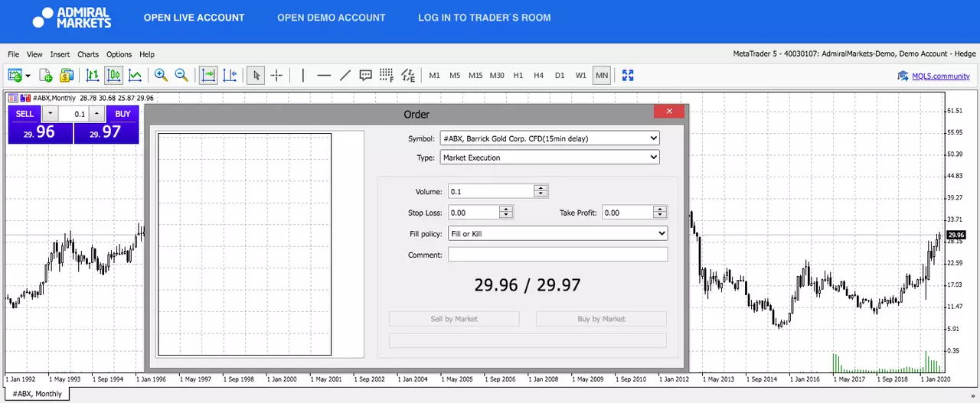Open the order Type dropdown
The width and height of the screenshot is (980, 403).
pos(550,158)
